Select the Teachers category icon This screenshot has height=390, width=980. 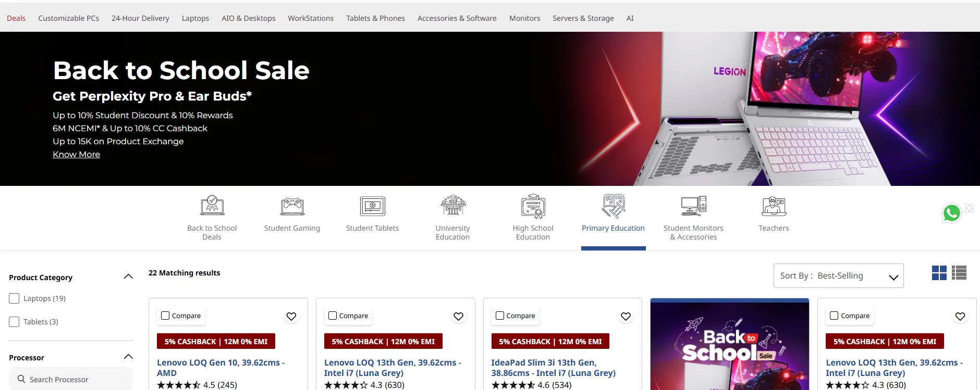pos(774,206)
